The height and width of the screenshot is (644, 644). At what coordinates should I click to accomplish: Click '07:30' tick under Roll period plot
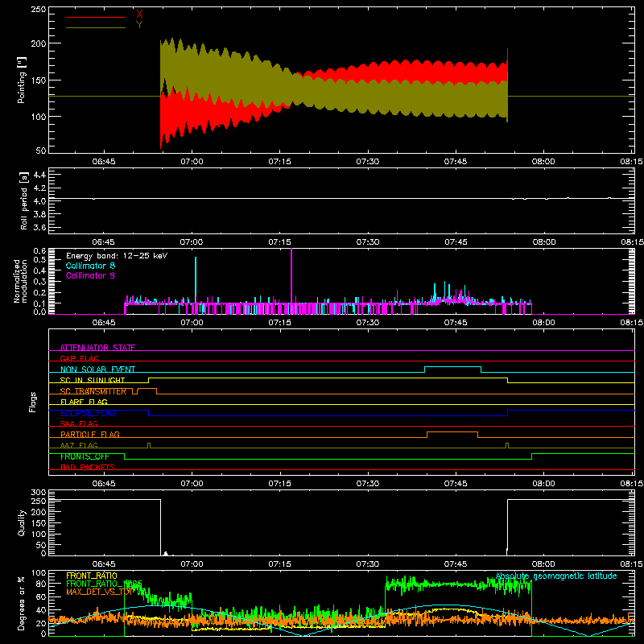pos(368,242)
